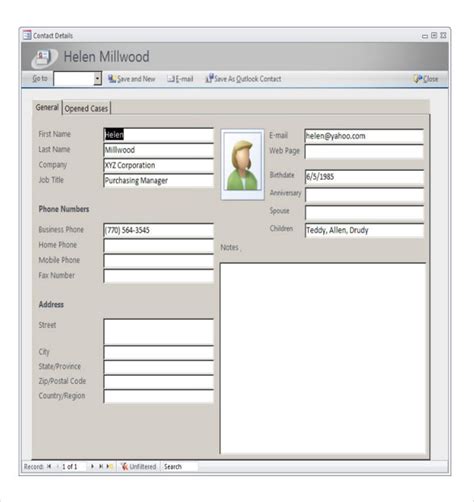The width and height of the screenshot is (474, 502).
Task: Click the Contact Details form icon in title bar
Action: (x=27, y=35)
